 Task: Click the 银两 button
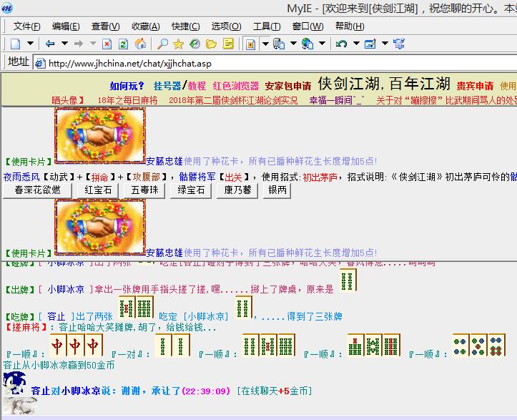(x=277, y=190)
